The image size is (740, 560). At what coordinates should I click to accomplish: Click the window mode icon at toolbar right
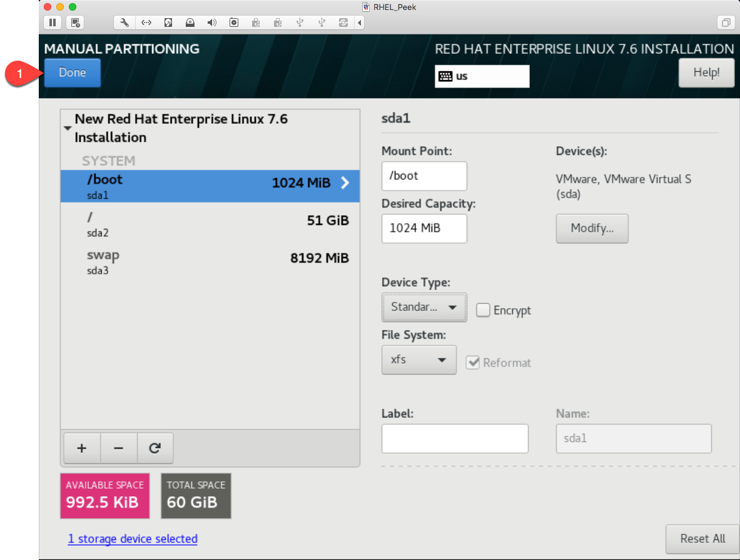(726, 22)
